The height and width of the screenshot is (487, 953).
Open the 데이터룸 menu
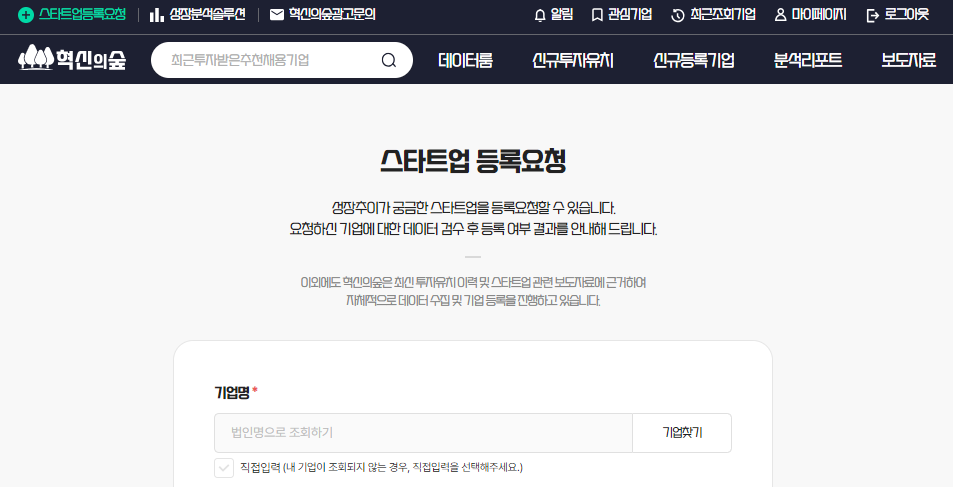click(x=466, y=60)
